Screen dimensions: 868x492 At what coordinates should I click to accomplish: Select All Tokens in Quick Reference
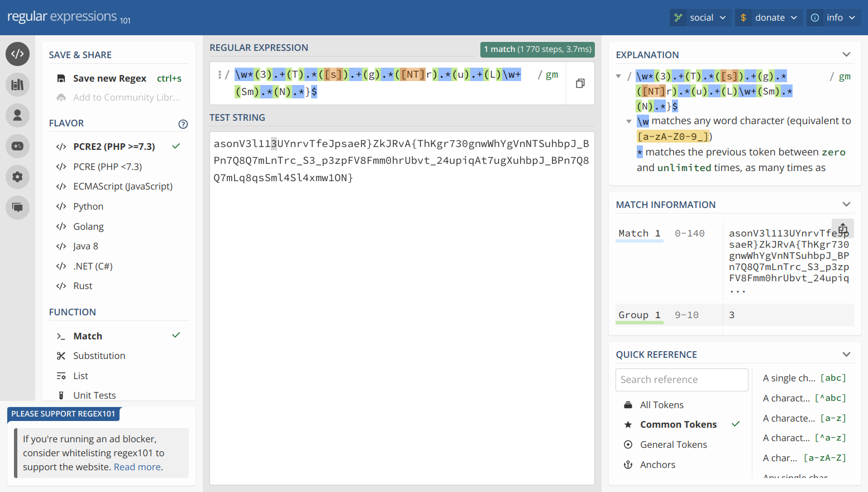coord(661,405)
